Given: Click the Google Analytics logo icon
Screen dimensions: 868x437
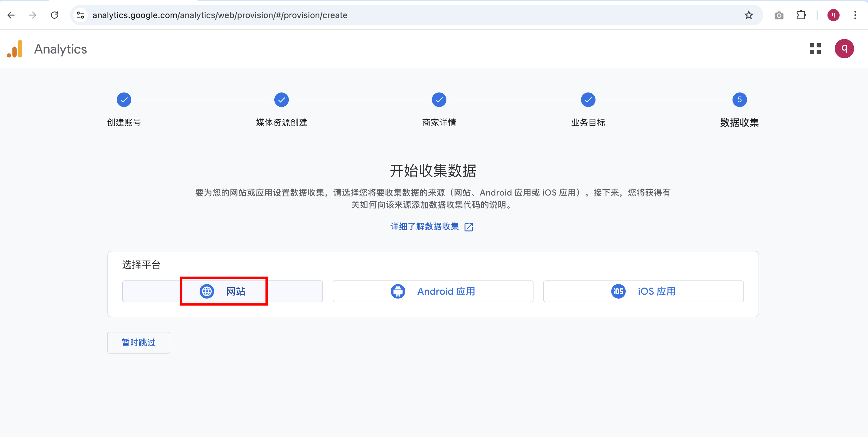Looking at the screenshot, I should pos(15,49).
